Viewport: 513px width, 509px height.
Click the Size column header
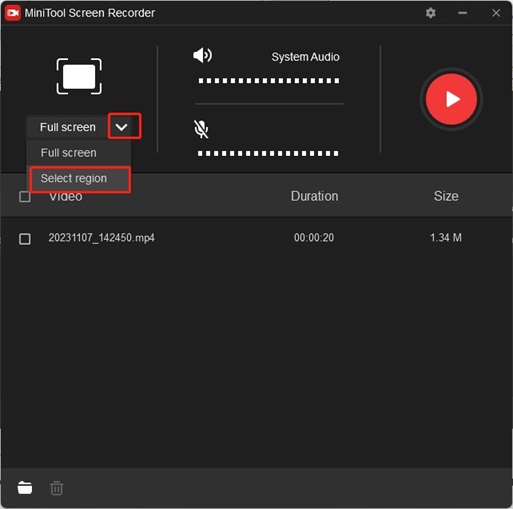coord(446,196)
